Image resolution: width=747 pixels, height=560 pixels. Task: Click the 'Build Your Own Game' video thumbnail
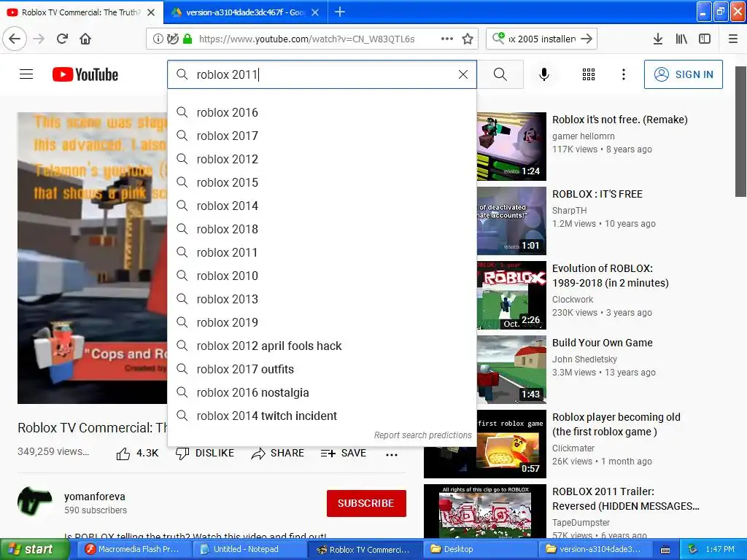pos(511,370)
